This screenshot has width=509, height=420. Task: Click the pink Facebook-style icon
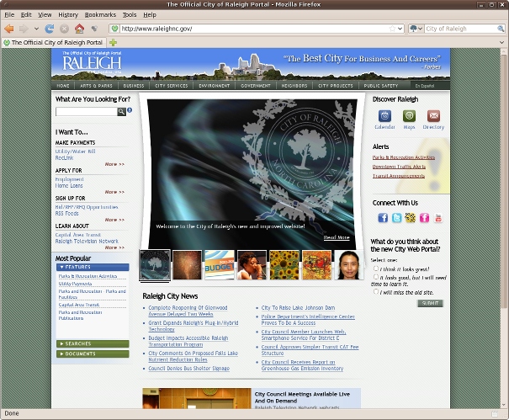[x=424, y=218]
